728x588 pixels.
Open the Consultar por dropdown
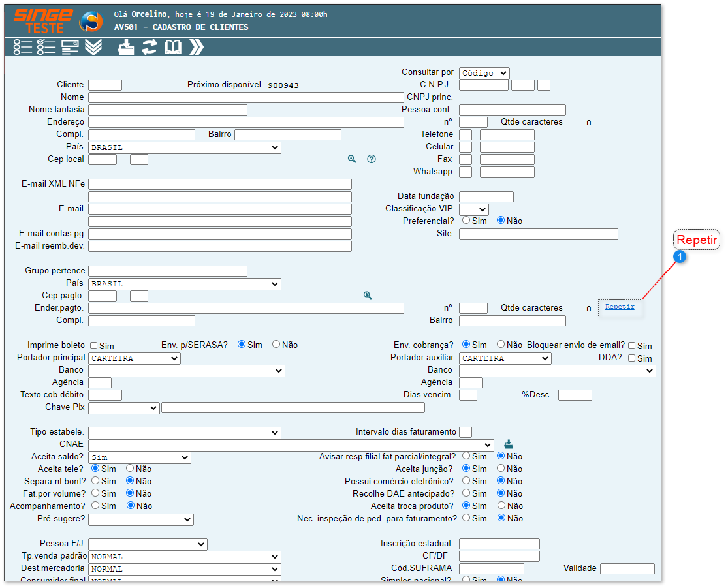pyautogui.click(x=484, y=73)
